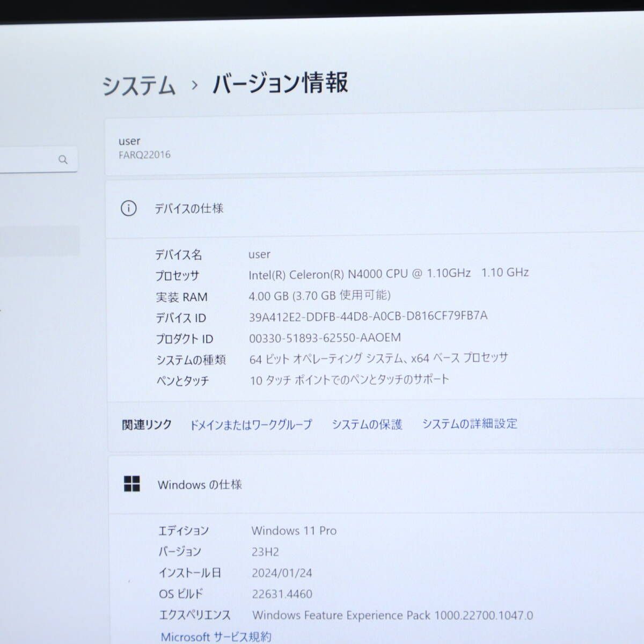Click the プロダクト ID label
Screen dimensions: 644x644
[185, 339]
